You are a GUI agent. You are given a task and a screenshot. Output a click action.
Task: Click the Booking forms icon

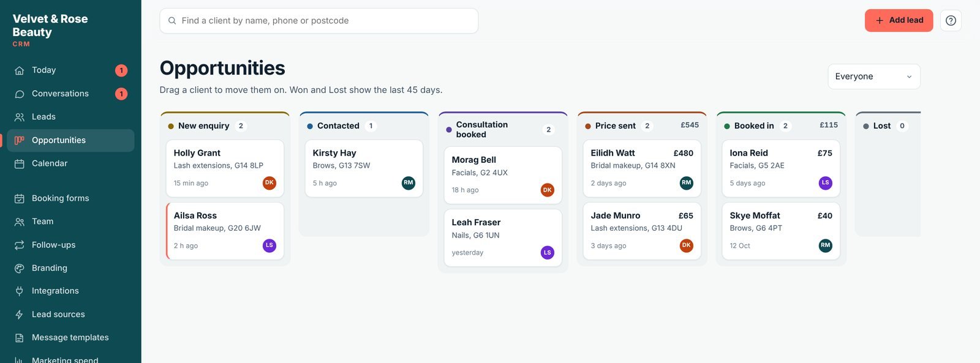(20, 198)
